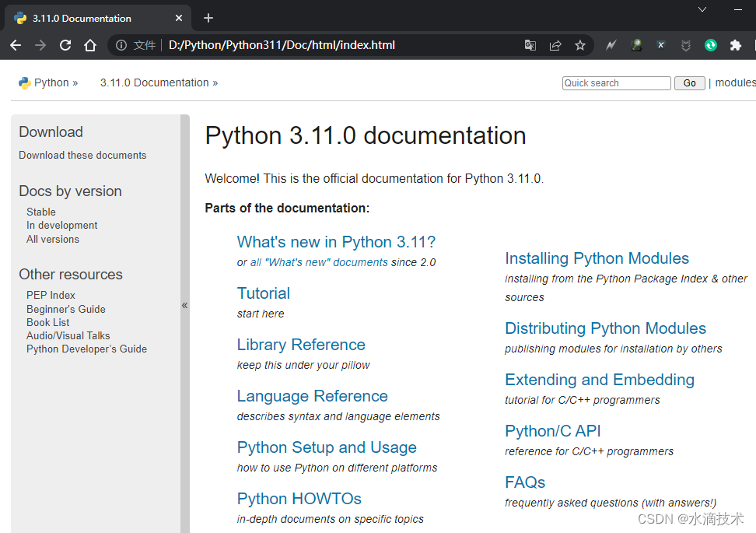The image size is (756, 533).
Task: Click the 3.11.0 Documentation breadcrumb link
Action: click(x=154, y=82)
